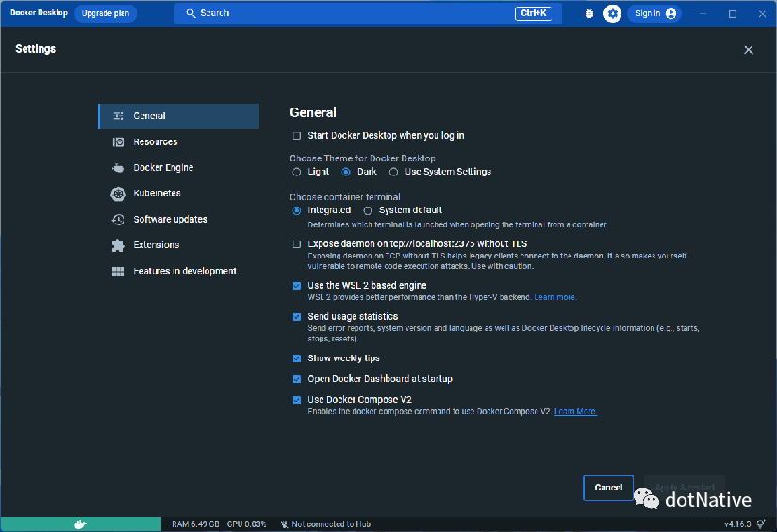Uncheck Send usage statistics
Image resolution: width=777 pixels, height=532 pixels.
click(x=297, y=317)
